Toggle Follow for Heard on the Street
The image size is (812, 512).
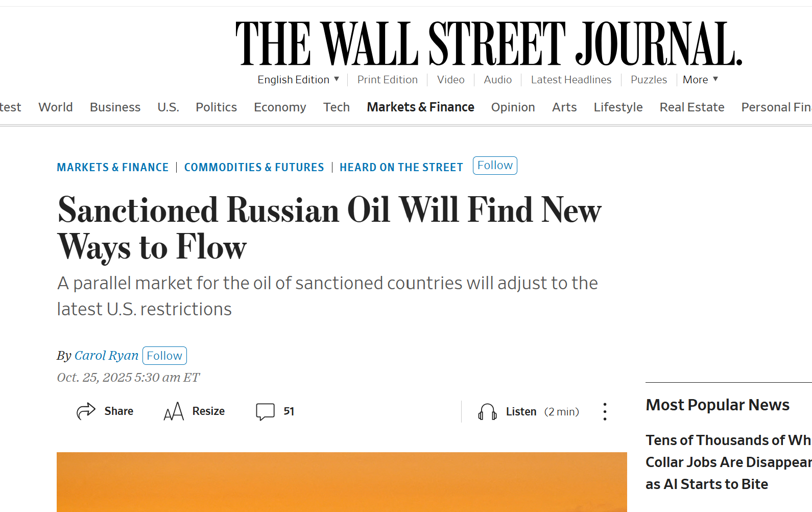click(x=494, y=166)
